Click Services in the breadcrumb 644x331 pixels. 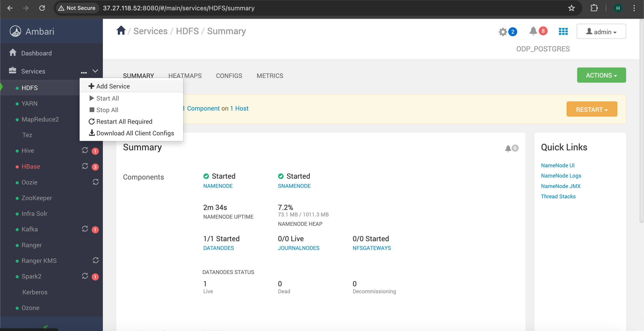(x=150, y=31)
